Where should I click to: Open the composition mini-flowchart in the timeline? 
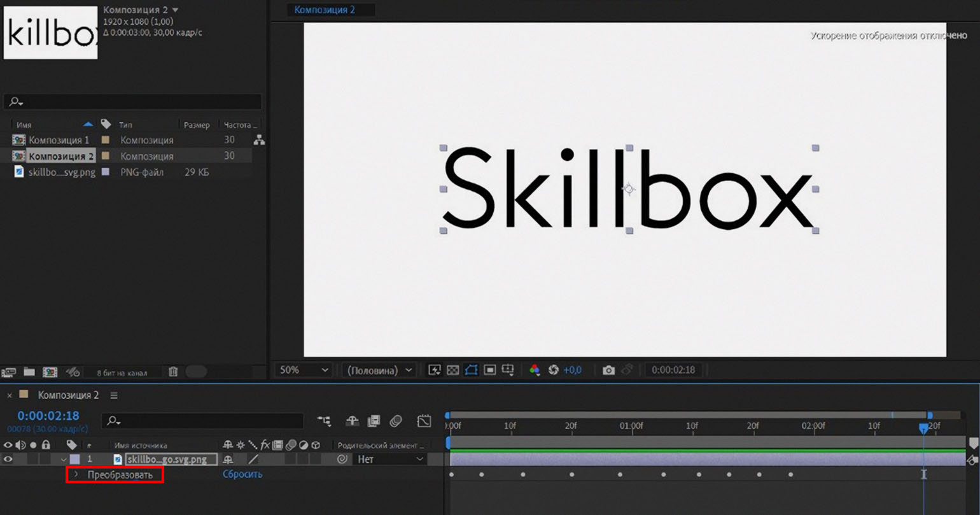[x=325, y=421]
